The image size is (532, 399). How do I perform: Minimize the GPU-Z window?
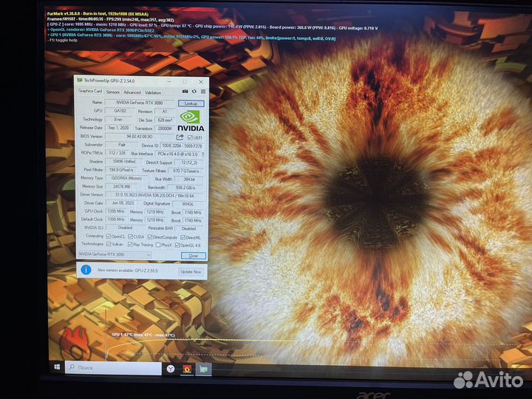click(x=169, y=81)
